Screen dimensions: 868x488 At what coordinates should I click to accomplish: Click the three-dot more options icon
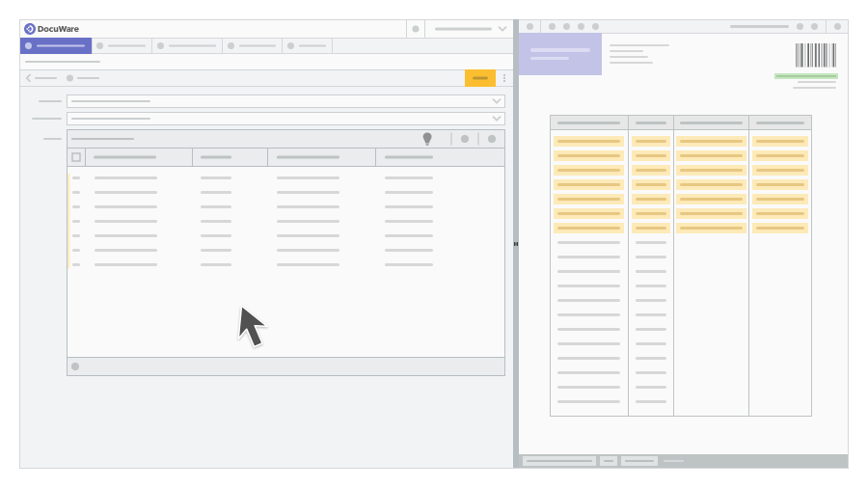504,78
